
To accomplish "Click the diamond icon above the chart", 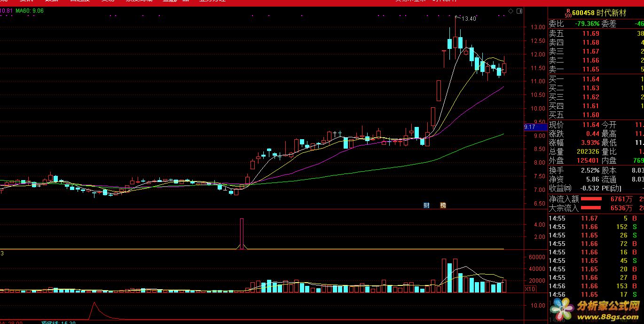I will (x=511, y=10).
